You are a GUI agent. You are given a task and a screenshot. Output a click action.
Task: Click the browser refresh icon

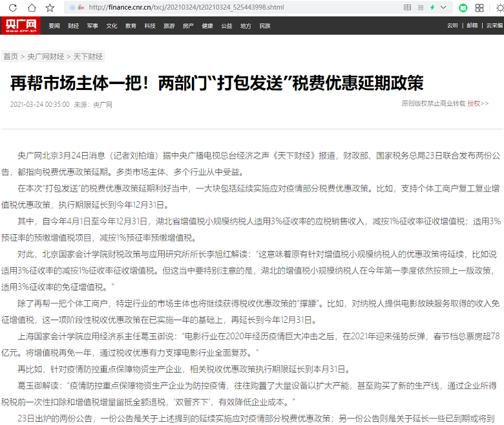pos(13,8)
